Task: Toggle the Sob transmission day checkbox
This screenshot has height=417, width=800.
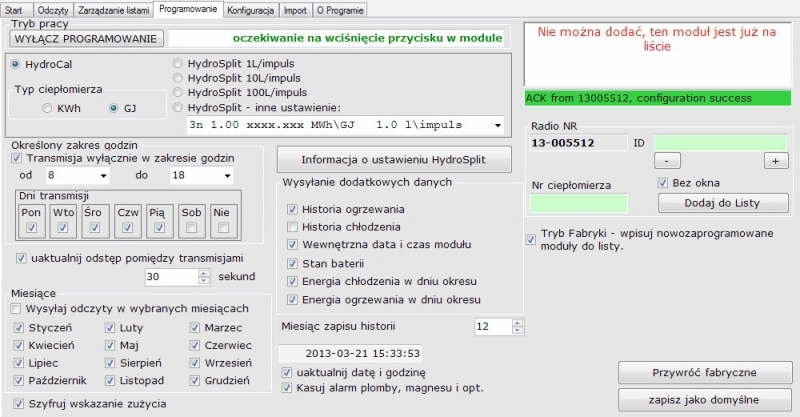Action: (x=192, y=228)
